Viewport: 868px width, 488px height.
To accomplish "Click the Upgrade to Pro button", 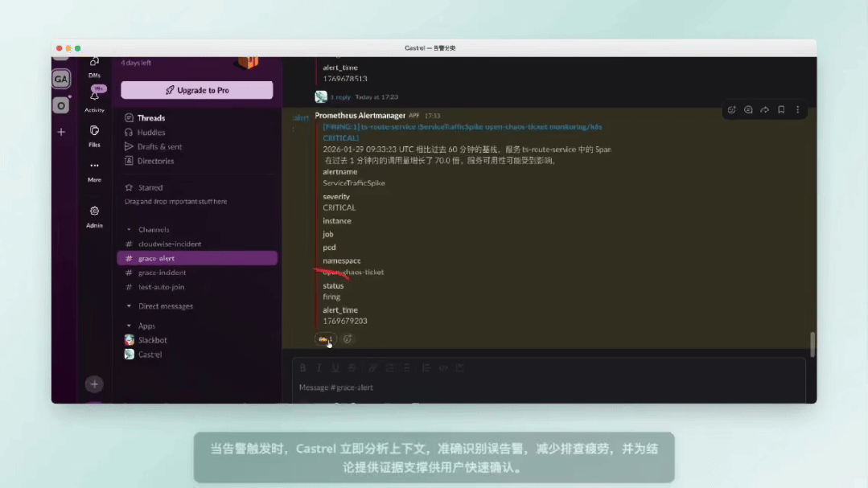I will (x=196, y=89).
